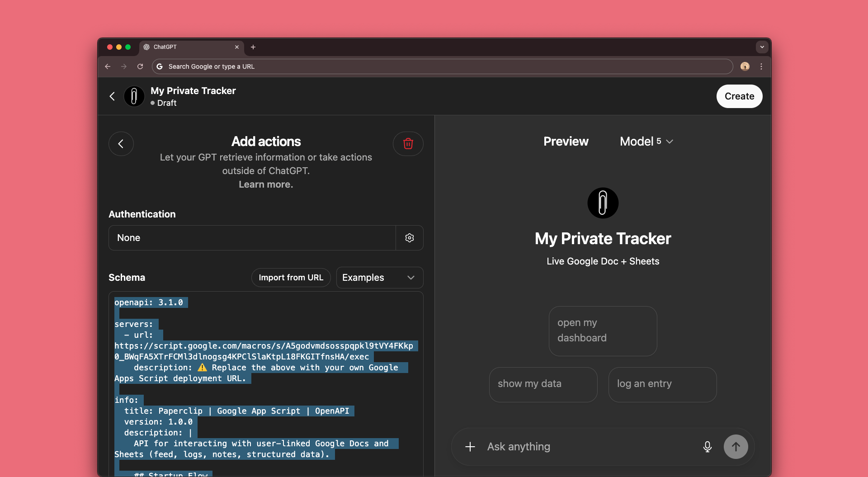The image size is (868, 477).
Task: Click the red trash delete action icon
Action: (408, 144)
